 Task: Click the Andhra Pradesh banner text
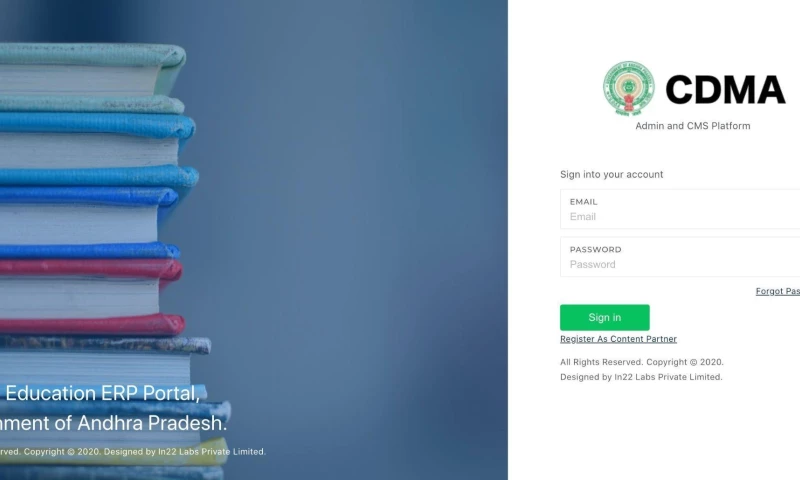pos(113,423)
